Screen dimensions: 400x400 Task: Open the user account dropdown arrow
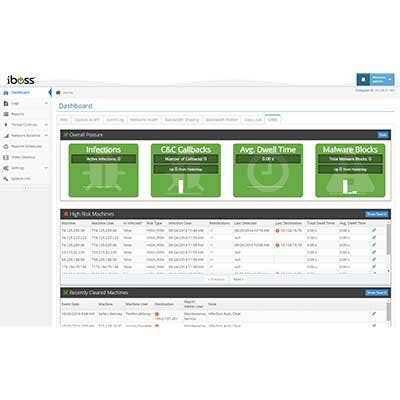pos(390,80)
